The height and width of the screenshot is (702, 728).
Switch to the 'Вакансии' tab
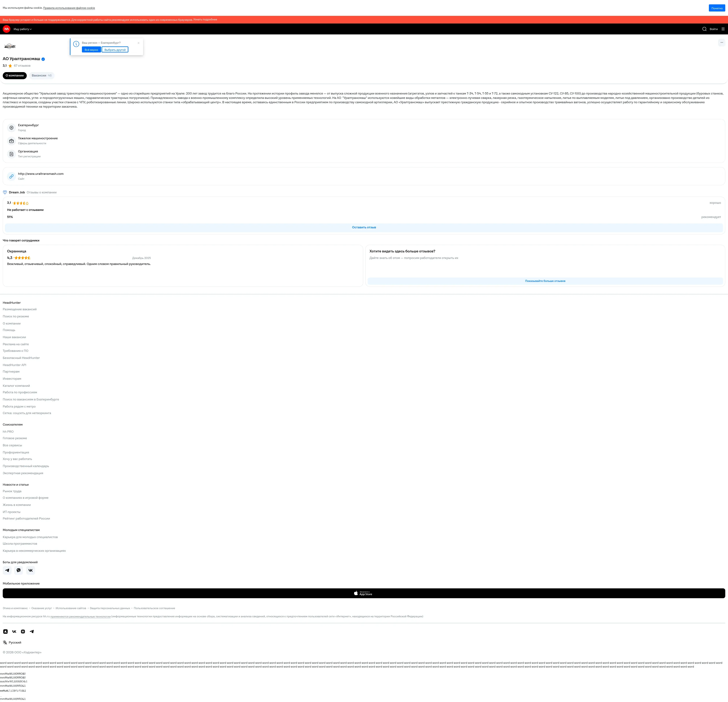(42, 75)
